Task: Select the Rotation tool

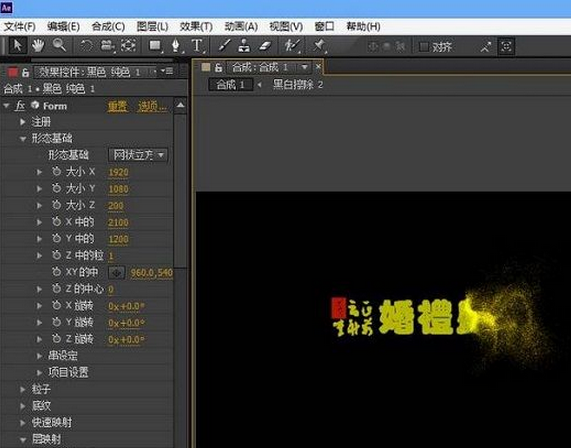Action: pyautogui.click(x=87, y=46)
